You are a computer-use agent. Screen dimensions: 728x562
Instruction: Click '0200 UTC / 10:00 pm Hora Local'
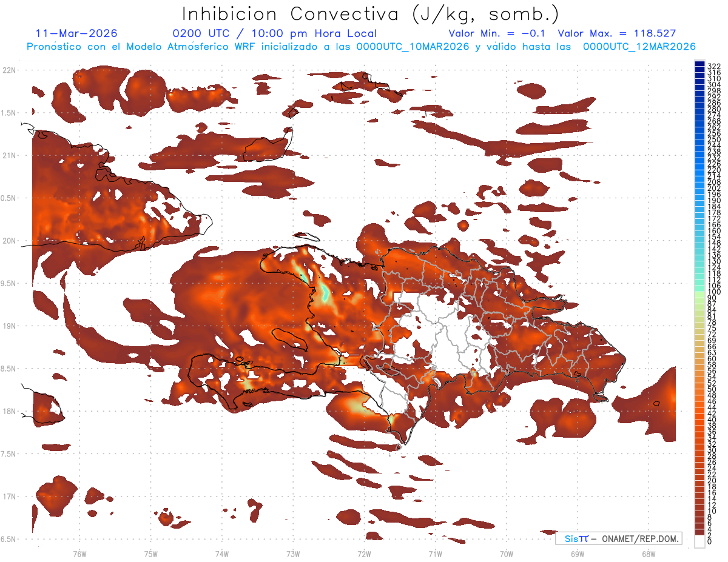click(275, 33)
